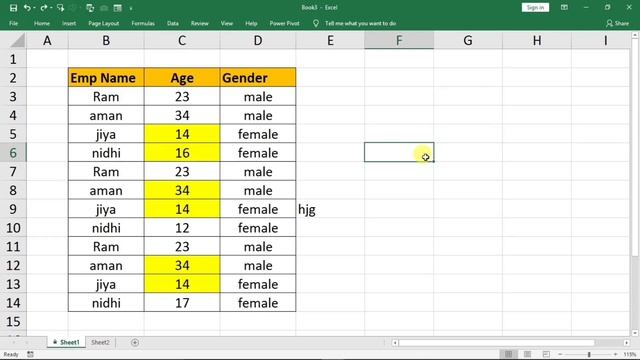The image size is (640, 360).
Task: Click horizontal scrollbar left arrow
Action: tap(395, 343)
